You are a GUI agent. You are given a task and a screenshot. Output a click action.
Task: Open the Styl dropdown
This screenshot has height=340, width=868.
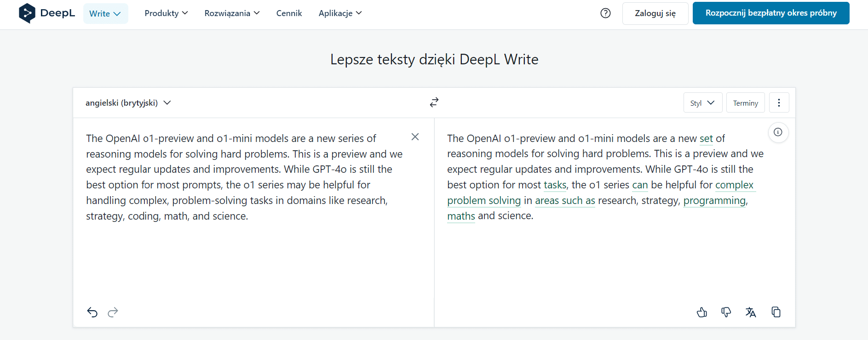click(x=702, y=103)
